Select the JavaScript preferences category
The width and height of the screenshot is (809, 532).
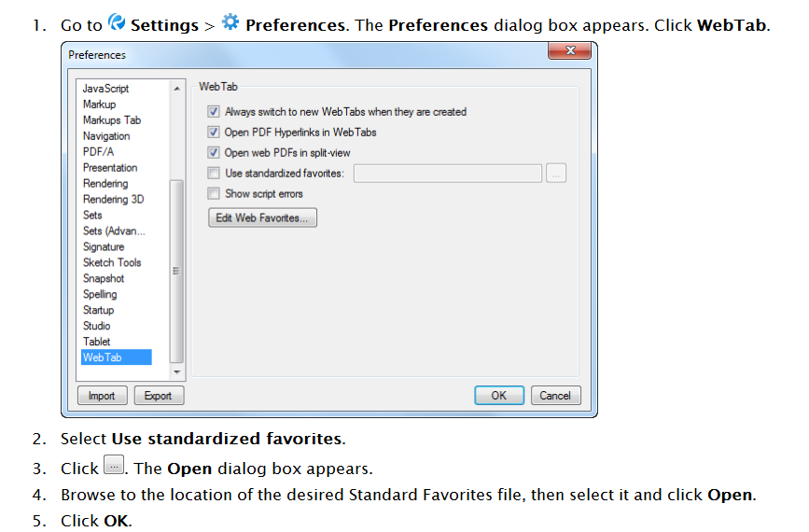click(105, 89)
